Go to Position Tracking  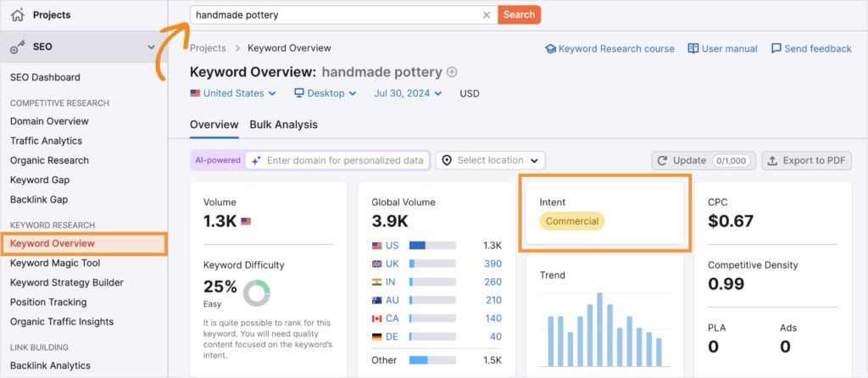[48, 303]
